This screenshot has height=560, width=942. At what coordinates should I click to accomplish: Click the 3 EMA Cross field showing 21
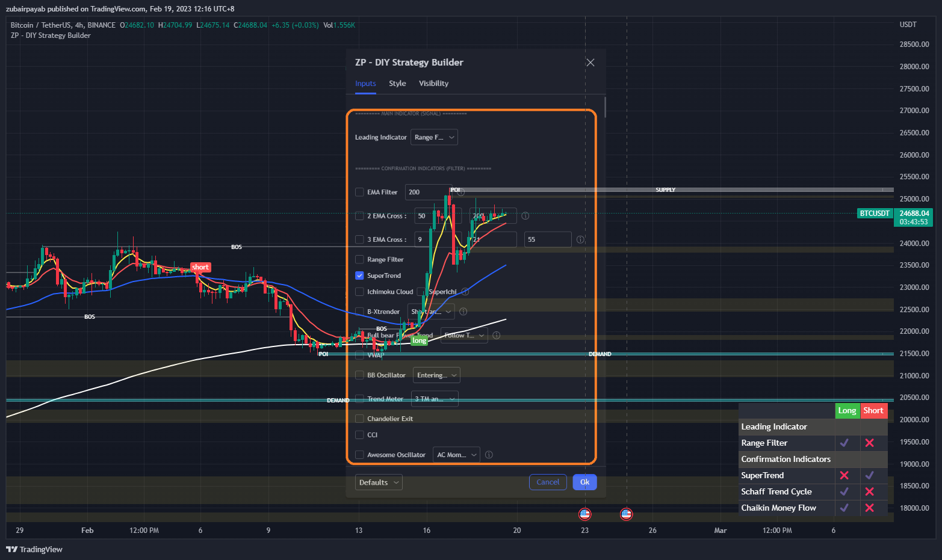(x=493, y=239)
